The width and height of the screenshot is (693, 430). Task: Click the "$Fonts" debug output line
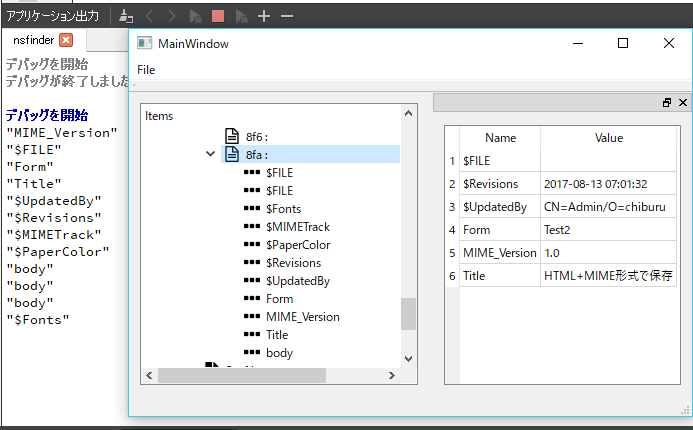tap(38, 320)
